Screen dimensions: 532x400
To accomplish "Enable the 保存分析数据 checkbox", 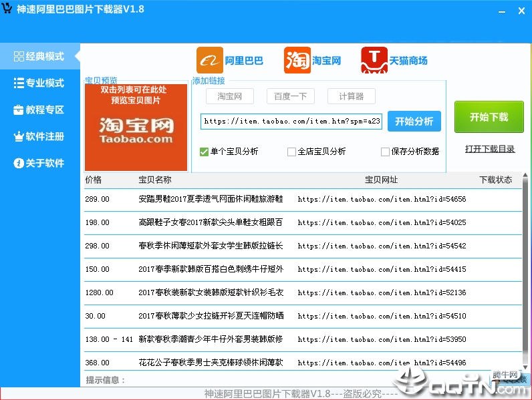I will [385, 152].
